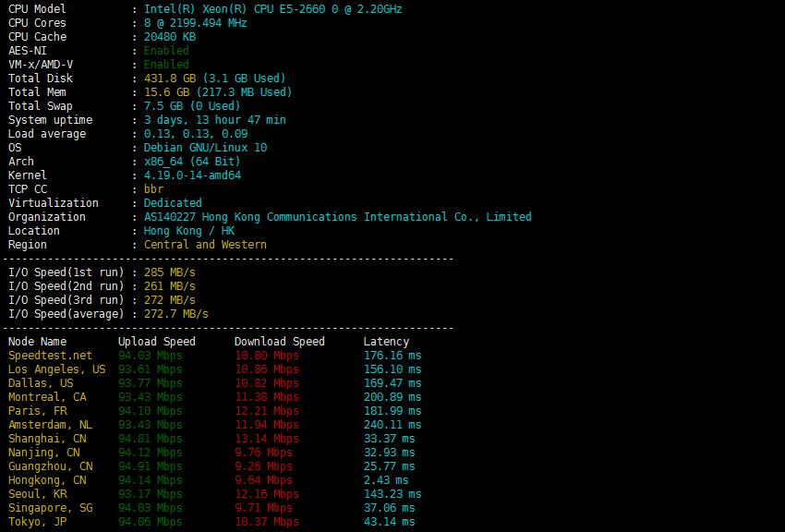Click the Speedtest.net latency 176.16 ms

pos(392,356)
